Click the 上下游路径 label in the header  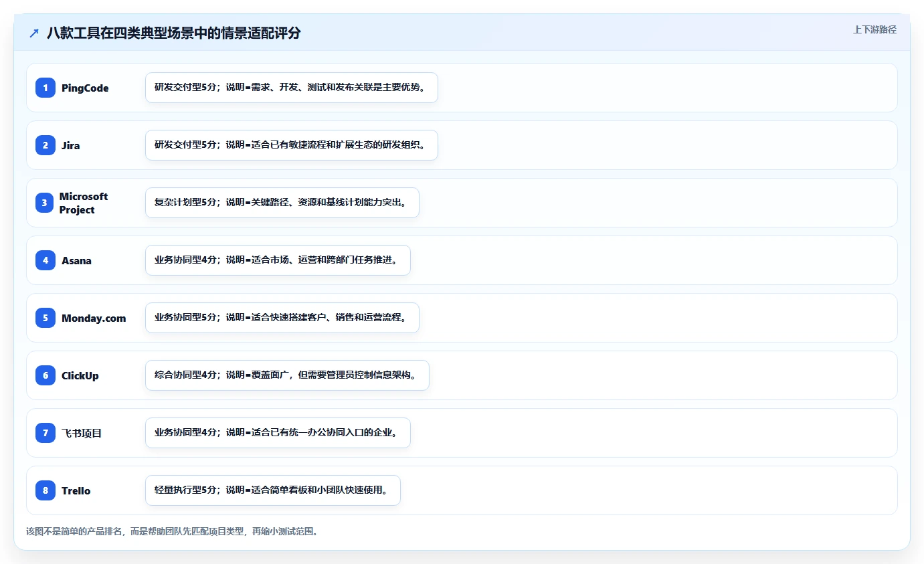click(874, 29)
